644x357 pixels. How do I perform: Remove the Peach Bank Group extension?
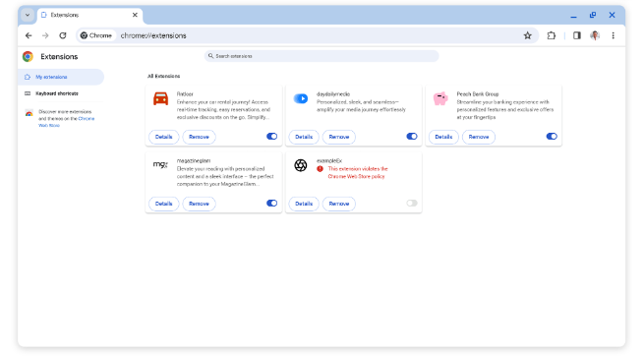click(479, 137)
